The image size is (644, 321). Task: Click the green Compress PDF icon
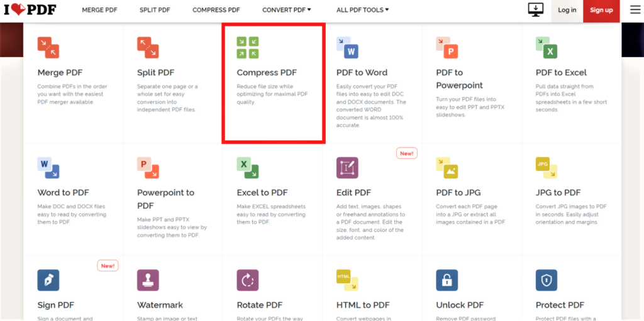(248, 48)
